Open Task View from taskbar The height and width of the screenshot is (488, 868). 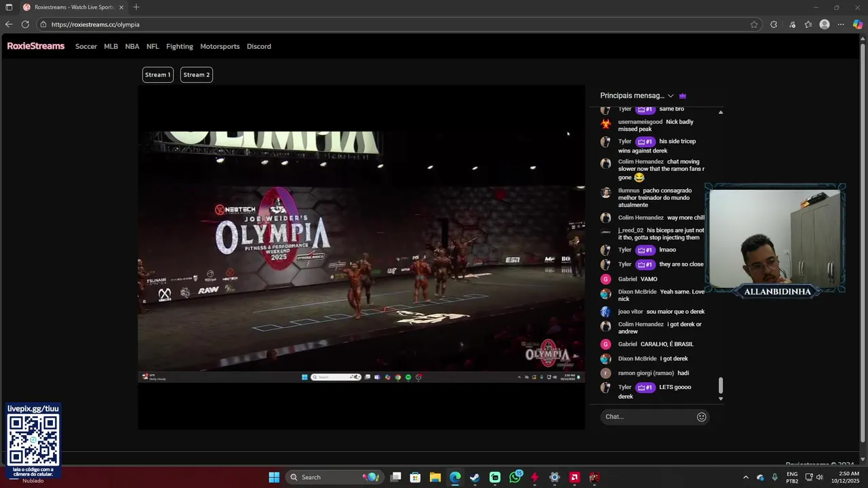pyautogui.click(x=396, y=477)
